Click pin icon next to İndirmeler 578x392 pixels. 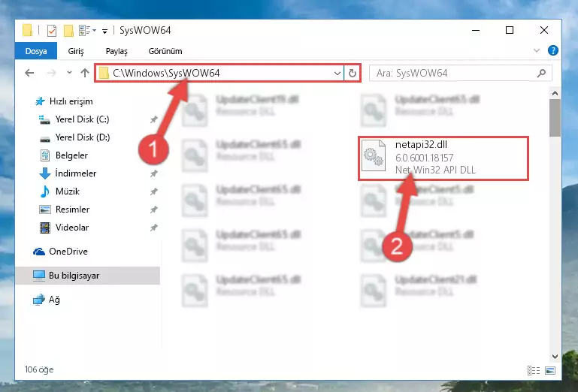154,173
